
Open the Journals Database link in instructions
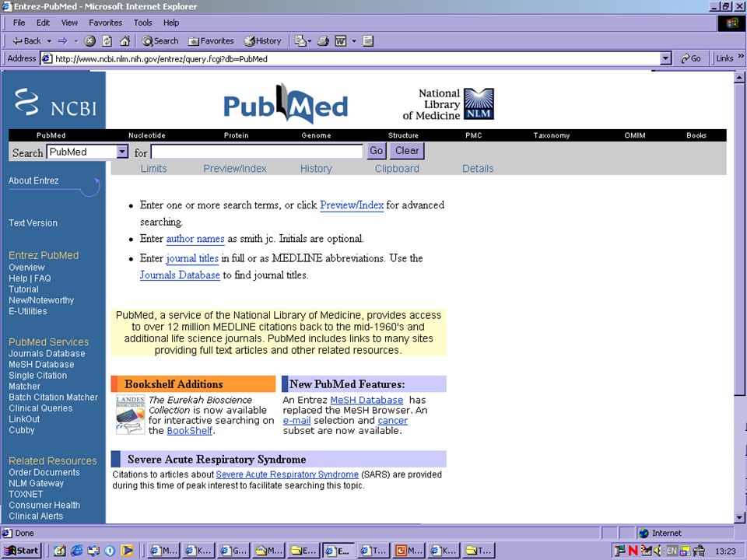[180, 275]
